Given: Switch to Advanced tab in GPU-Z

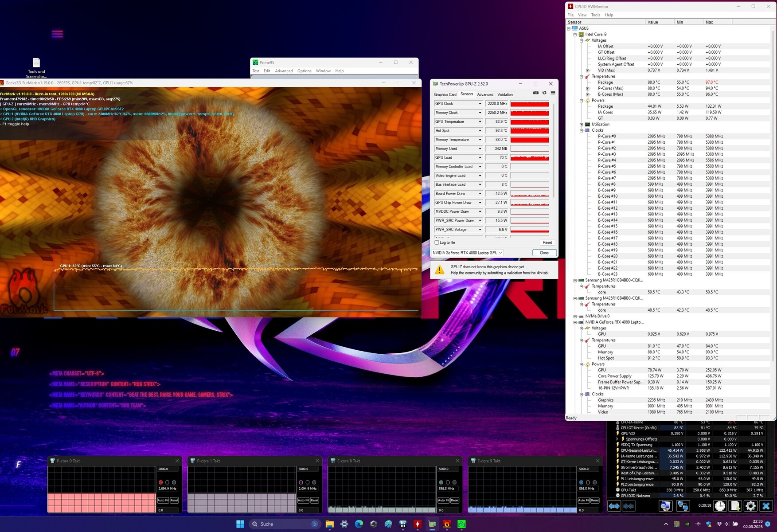Looking at the screenshot, I should pos(485,94).
